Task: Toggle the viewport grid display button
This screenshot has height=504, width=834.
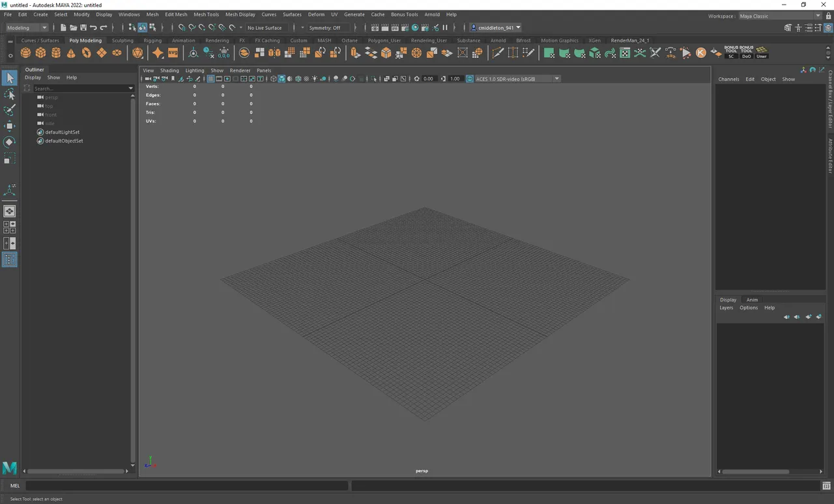Action: (210, 79)
